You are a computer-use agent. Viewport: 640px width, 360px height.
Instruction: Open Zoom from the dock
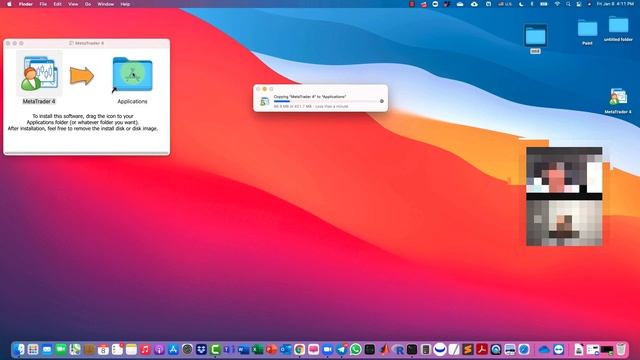327,349
